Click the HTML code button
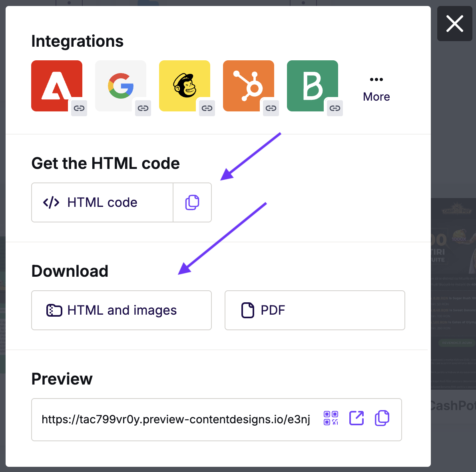Viewport: 476px width, 472px height. (x=102, y=202)
